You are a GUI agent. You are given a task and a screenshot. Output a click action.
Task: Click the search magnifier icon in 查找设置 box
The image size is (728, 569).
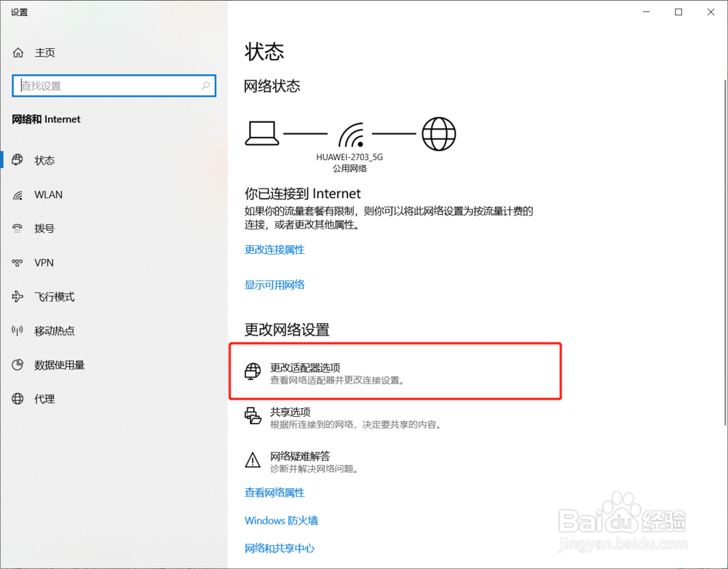coord(206,85)
